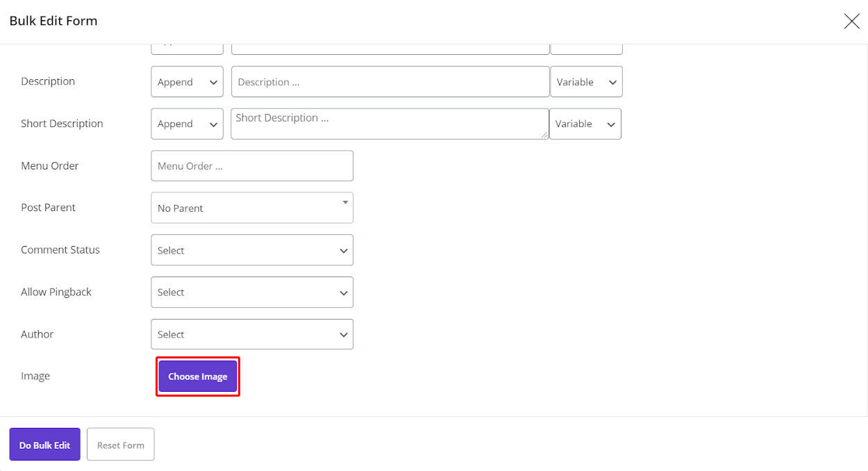The width and height of the screenshot is (868, 471).
Task: Click the Bulk Edit Form title
Action: [53, 21]
